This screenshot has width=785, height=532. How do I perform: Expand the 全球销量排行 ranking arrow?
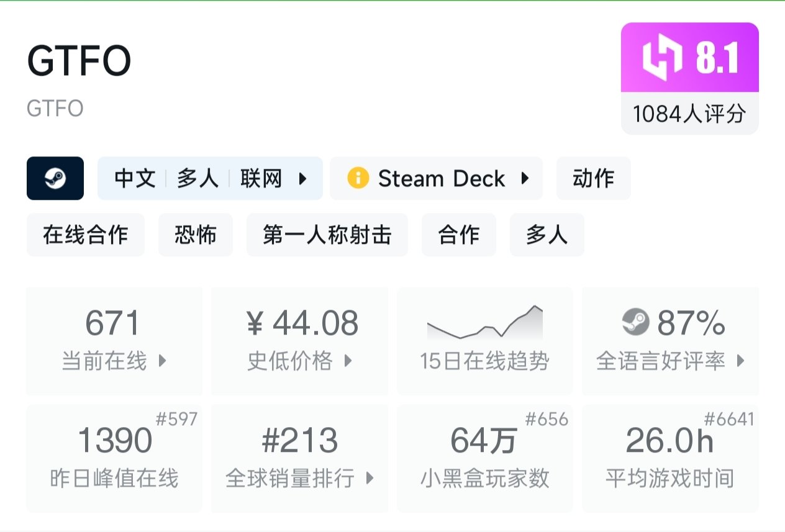[370, 478]
